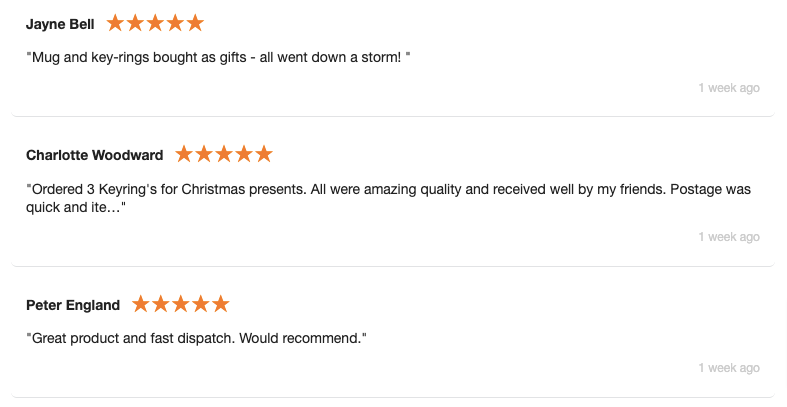The image size is (787, 407).
Task: Click the fourth star in Peter England's rating
Action: point(201,304)
